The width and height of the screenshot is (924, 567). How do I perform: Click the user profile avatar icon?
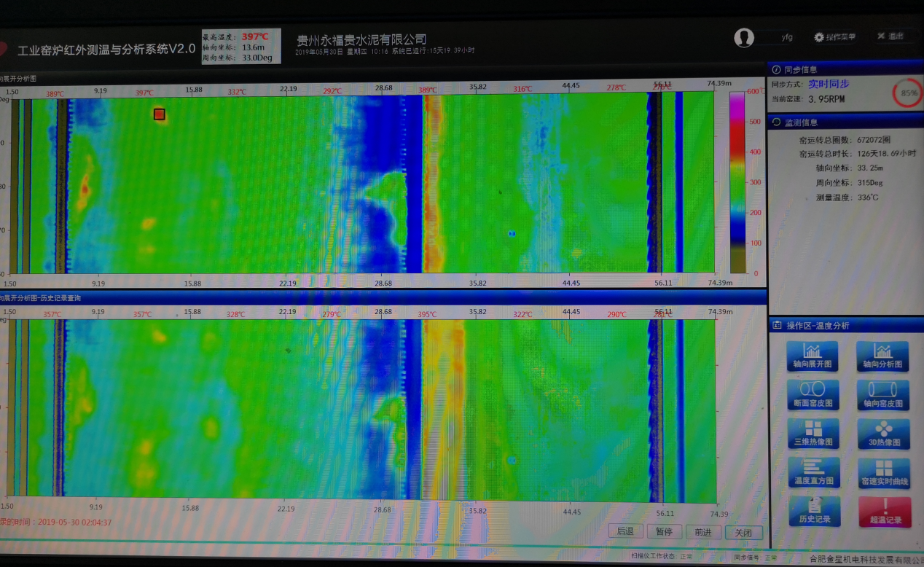point(744,38)
